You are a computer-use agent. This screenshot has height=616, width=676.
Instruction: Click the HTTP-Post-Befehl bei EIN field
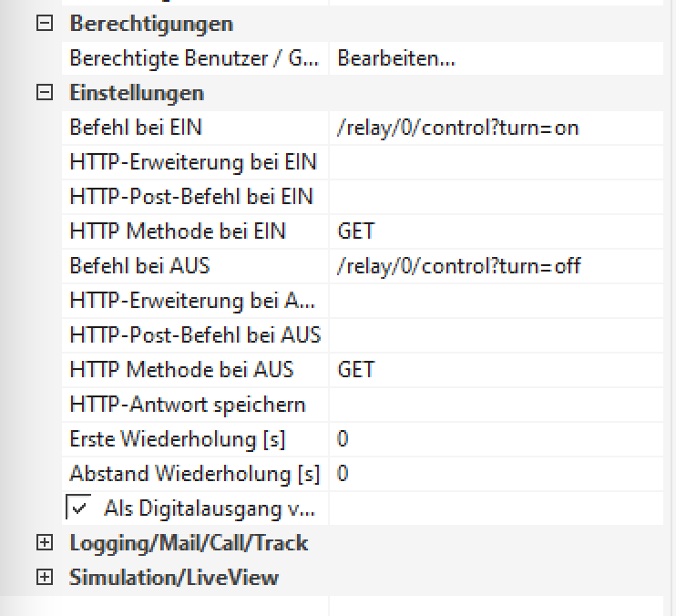coord(495,197)
